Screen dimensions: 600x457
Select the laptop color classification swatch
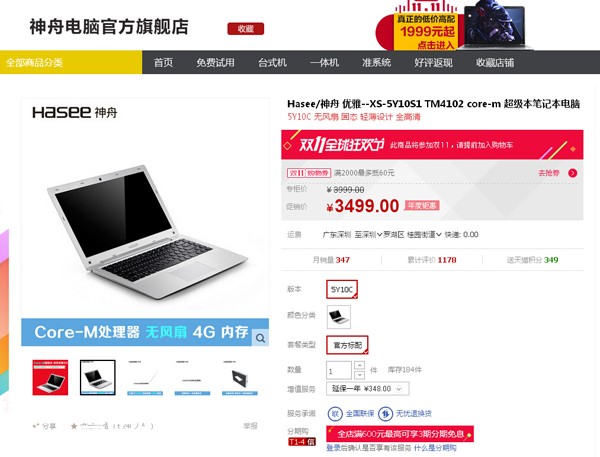point(339,317)
